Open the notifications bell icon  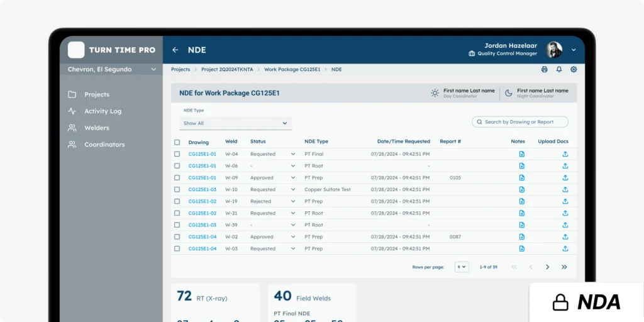(x=559, y=70)
